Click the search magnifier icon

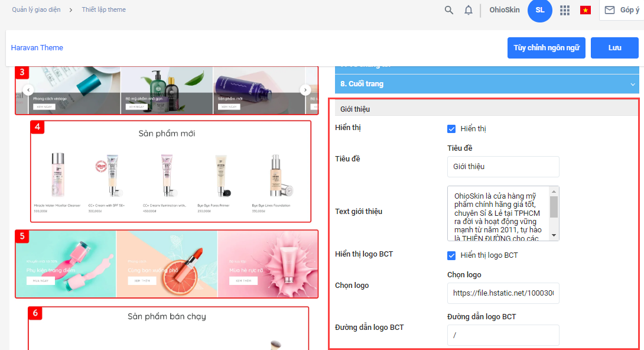click(x=449, y=10)
